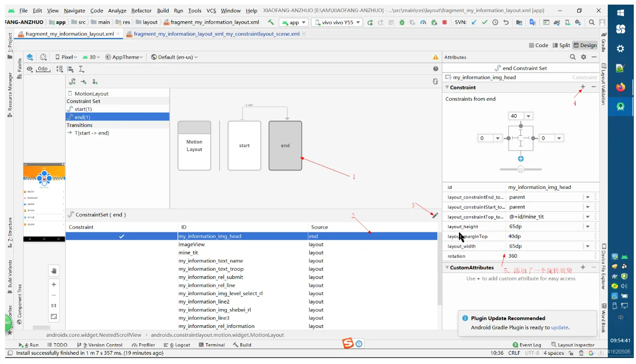The width and height of the screenshot is (636, 364).
Task: Stop the running app with red square
Action: tap(444, 22)
